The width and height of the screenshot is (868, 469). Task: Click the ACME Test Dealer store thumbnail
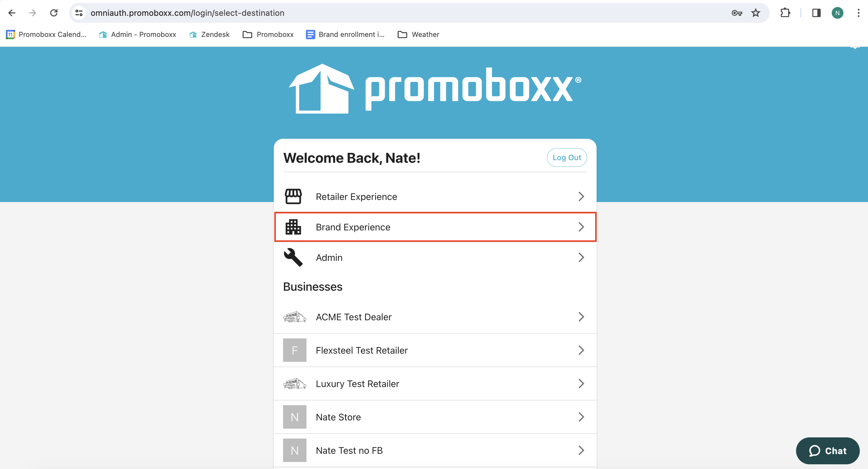tap(294, 317)
